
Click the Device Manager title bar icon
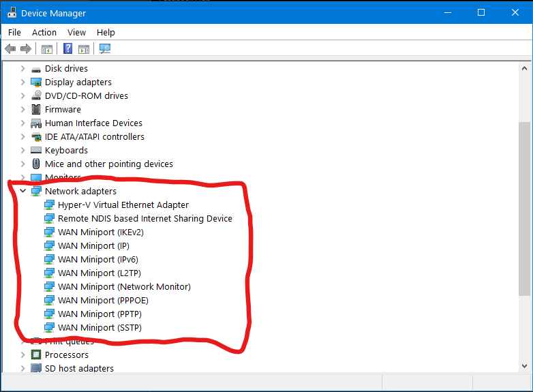coord(12,12)
